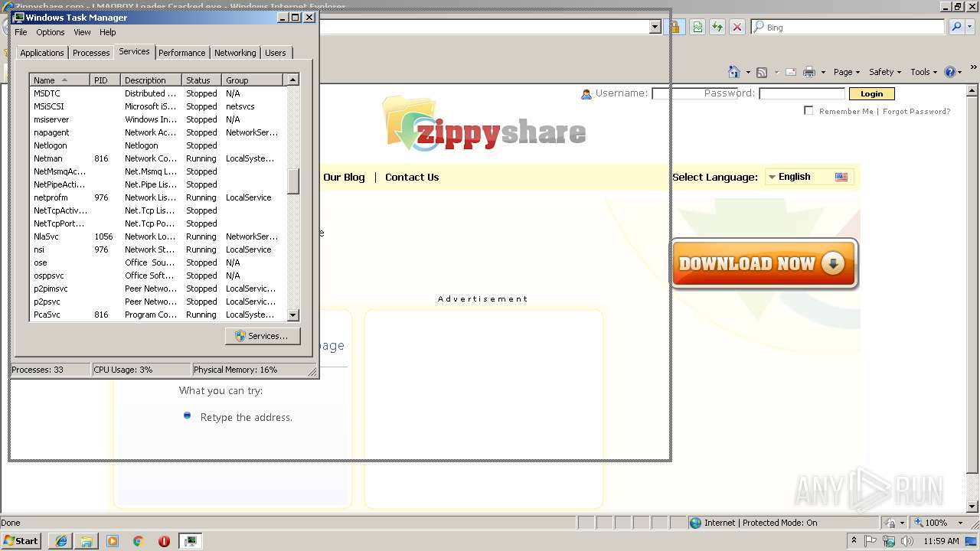Switch to the Applications tab
The width and height of the screenshot is (980, 551).
click(42, 53)
